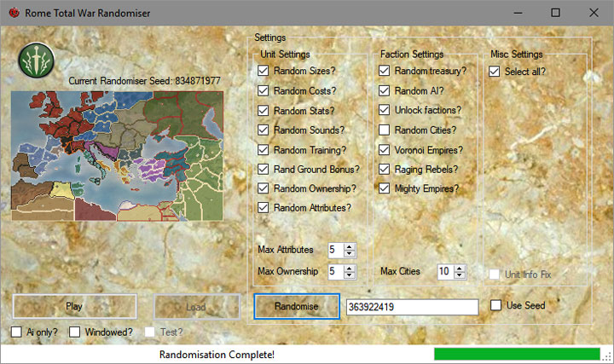Click the campaign map preview image
This screenshot has height=364, width=614.
117,156
